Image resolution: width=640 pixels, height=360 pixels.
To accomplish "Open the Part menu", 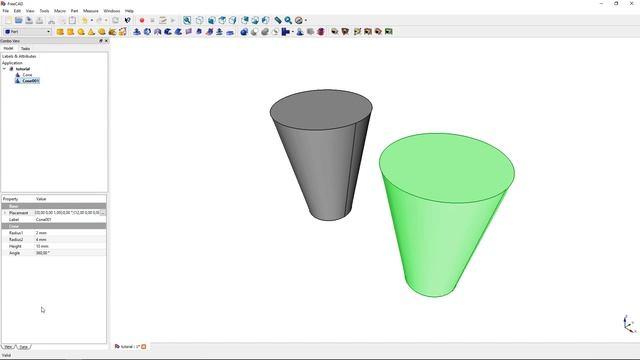I will pyautogui.click(x=75, y=11).
